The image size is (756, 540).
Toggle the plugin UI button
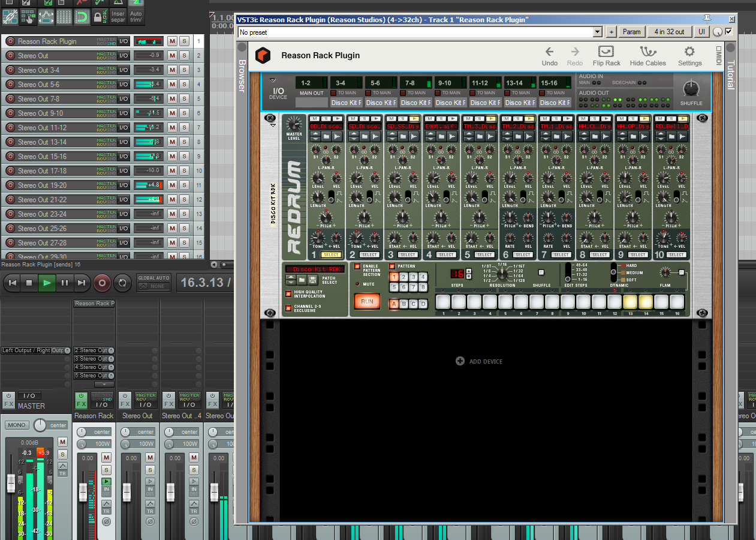pyautogui.click(x=701, y=32)
